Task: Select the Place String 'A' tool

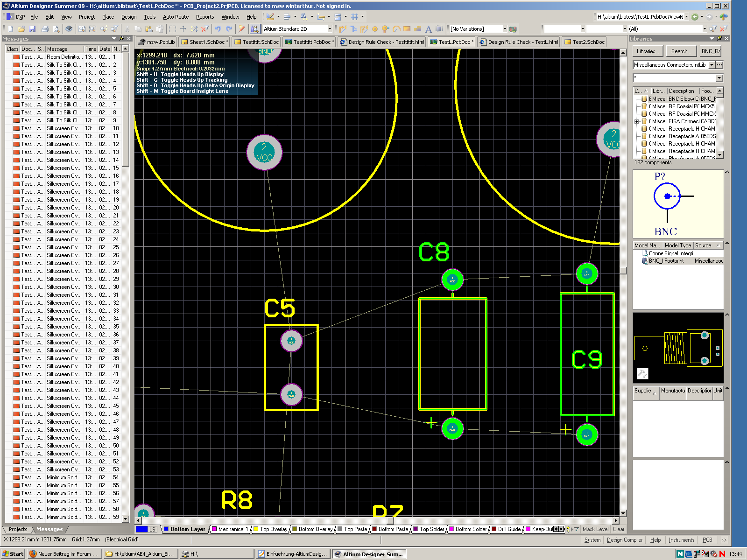Action: click(x=428, y=29)
